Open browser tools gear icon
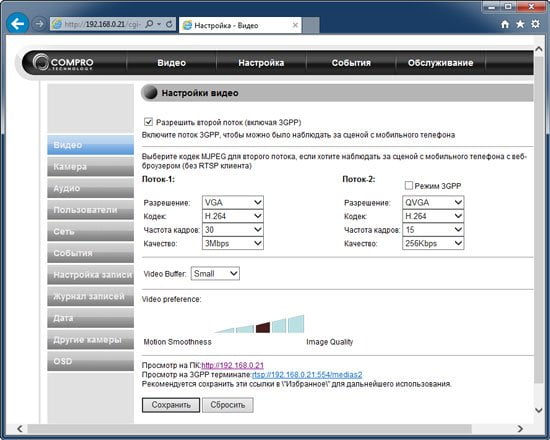This screenshot has height=440, width=550. pos(535,24)
